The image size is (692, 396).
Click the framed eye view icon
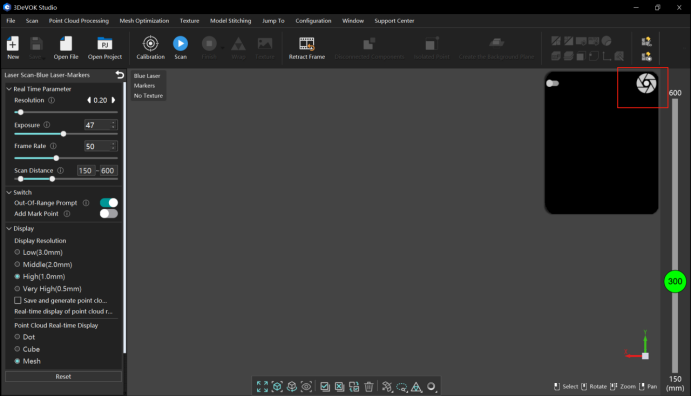(306, 387)
